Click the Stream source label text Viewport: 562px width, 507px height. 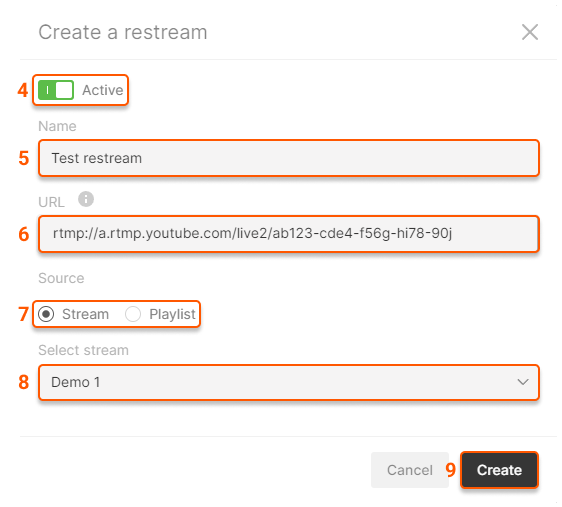85,314
